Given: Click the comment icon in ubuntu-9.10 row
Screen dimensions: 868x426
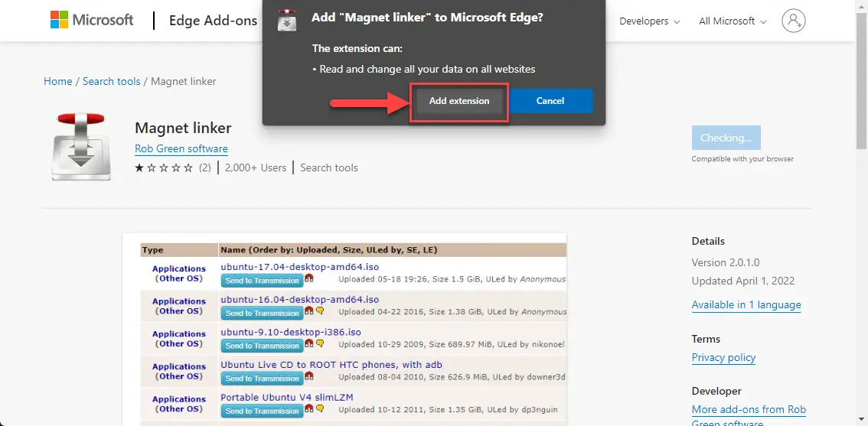Looking at the screenshot, I should [x=319, y=343].
